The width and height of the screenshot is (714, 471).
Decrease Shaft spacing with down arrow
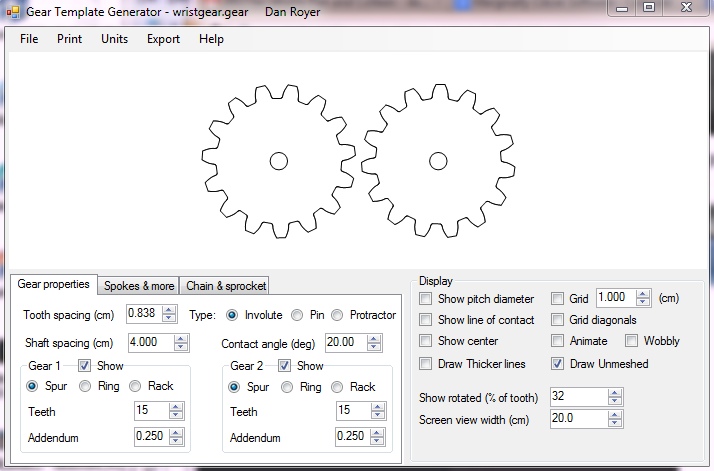point(181,347)
